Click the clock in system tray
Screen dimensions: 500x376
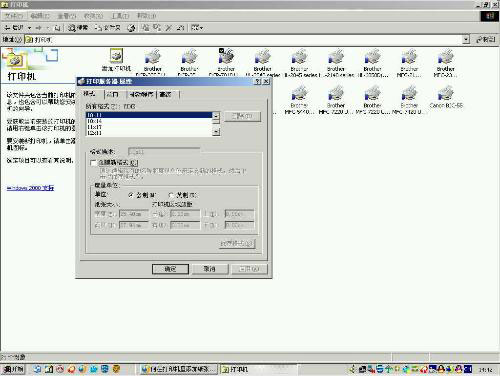pyautogui.click(x=486, y=369)
